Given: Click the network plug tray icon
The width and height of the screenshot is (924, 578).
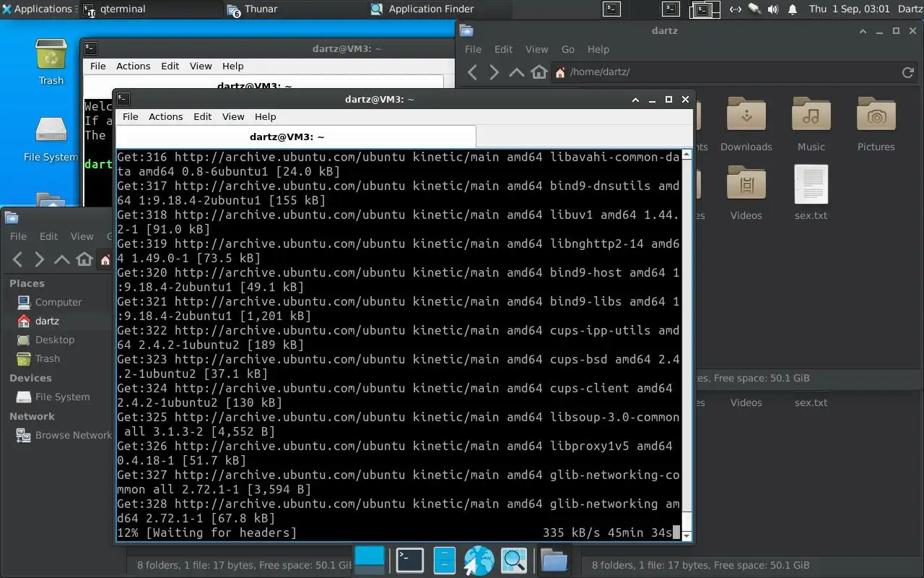Looking at the screenshot, I should tap(754, 9).
